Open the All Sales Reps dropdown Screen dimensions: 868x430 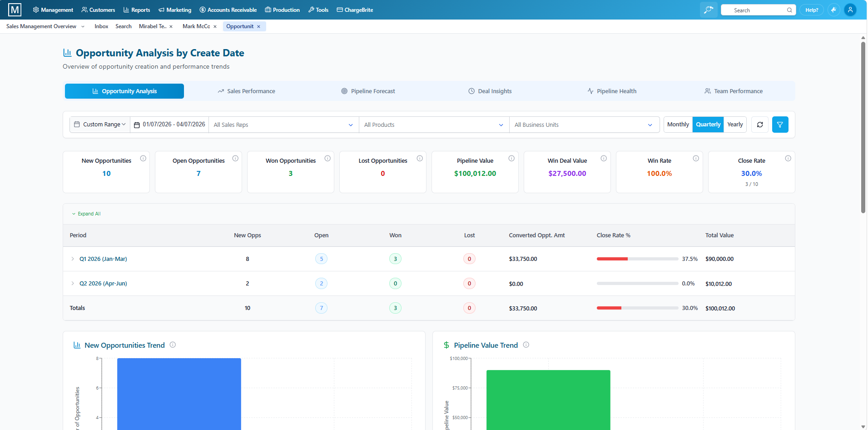[283, 125]
